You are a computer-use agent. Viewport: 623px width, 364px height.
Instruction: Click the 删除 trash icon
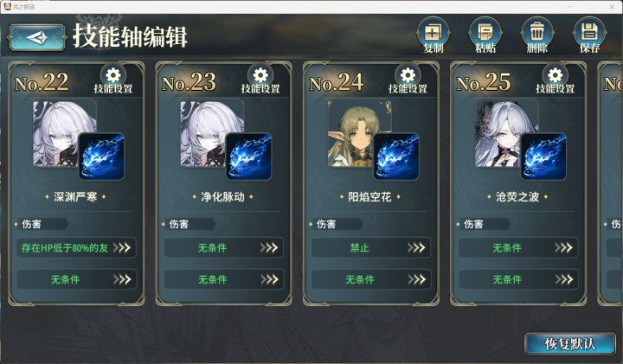tap(537, 35)
